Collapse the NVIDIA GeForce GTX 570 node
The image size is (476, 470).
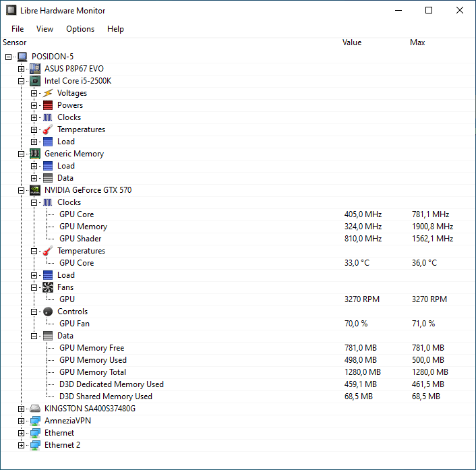pos(22,190)
